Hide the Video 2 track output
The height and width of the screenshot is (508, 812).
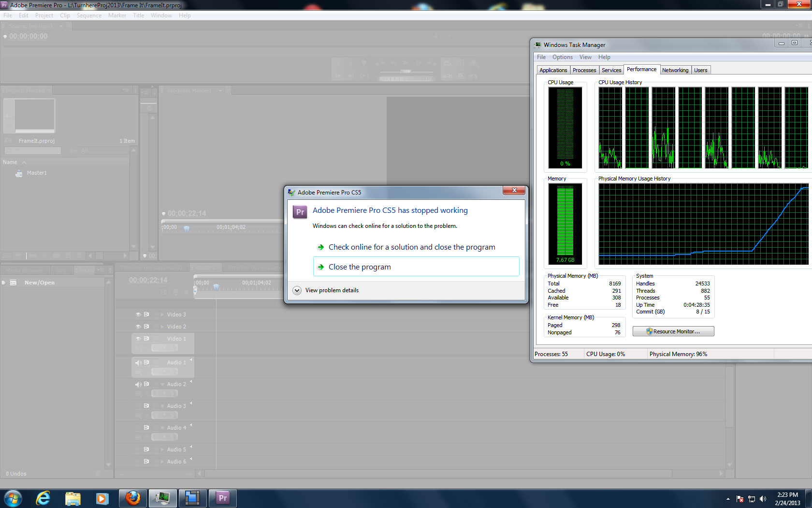click(138, 327)
